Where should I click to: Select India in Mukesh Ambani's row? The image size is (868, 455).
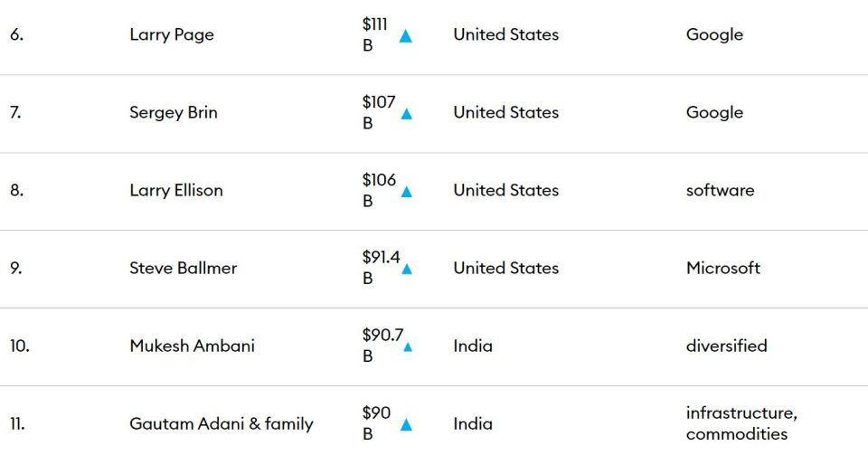coord(473,346)
